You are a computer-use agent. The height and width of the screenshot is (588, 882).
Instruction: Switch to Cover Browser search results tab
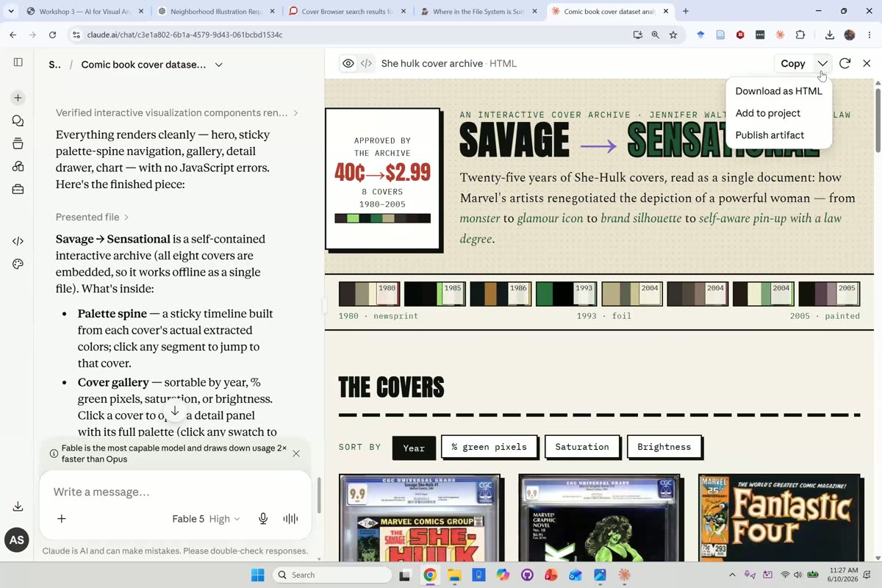[348, 12]
